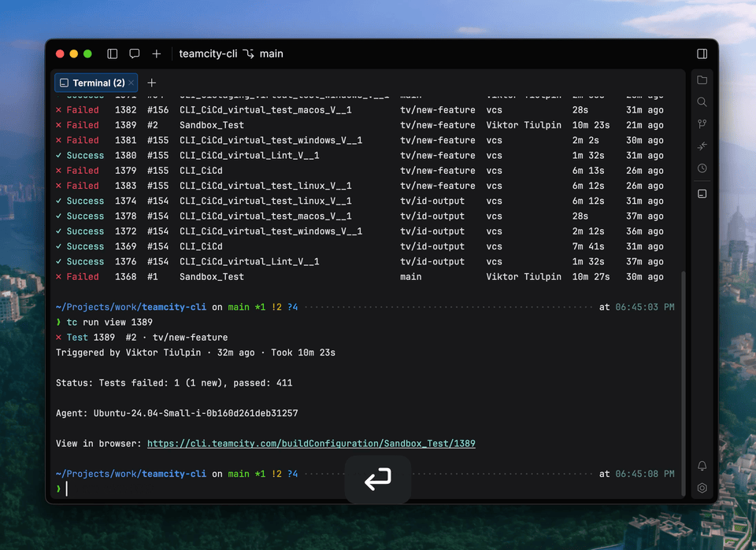The height and width of the screenshot is (550, 756).
Task: Toggle the left sidebar panel
Action: (x=113, y=54)
